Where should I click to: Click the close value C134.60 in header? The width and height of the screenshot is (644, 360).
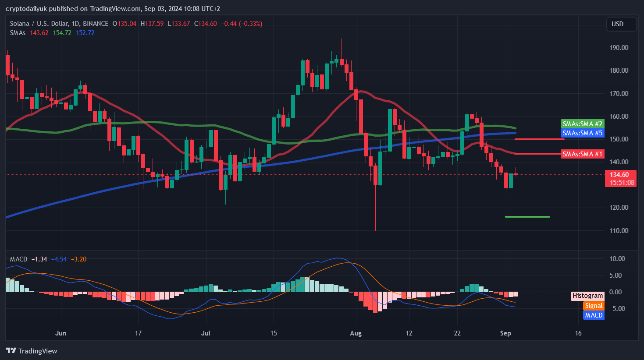click(206, 24)
